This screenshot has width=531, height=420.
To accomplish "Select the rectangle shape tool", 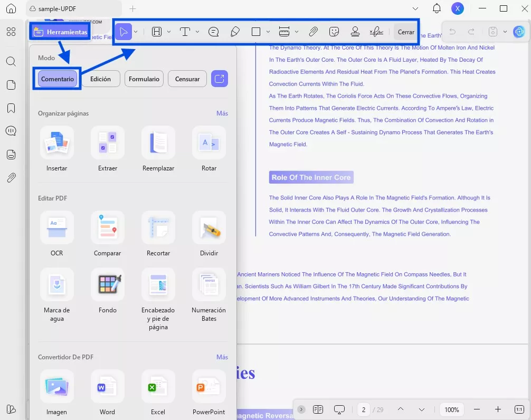I will tap(256, 32).
